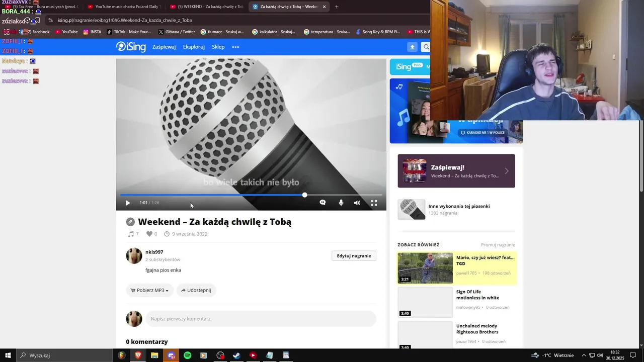Click the upload icon in iSing header

[412, 47]
